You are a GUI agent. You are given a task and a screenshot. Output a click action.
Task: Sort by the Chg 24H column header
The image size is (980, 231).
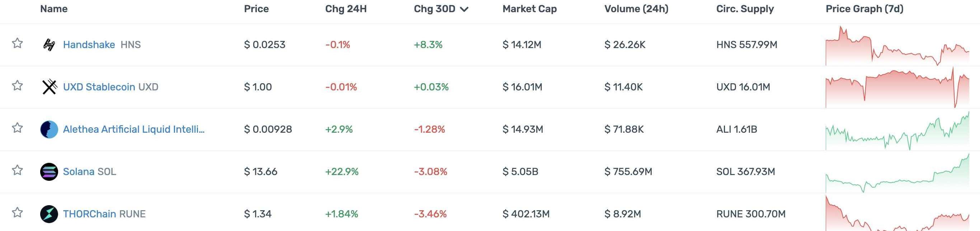345,9
